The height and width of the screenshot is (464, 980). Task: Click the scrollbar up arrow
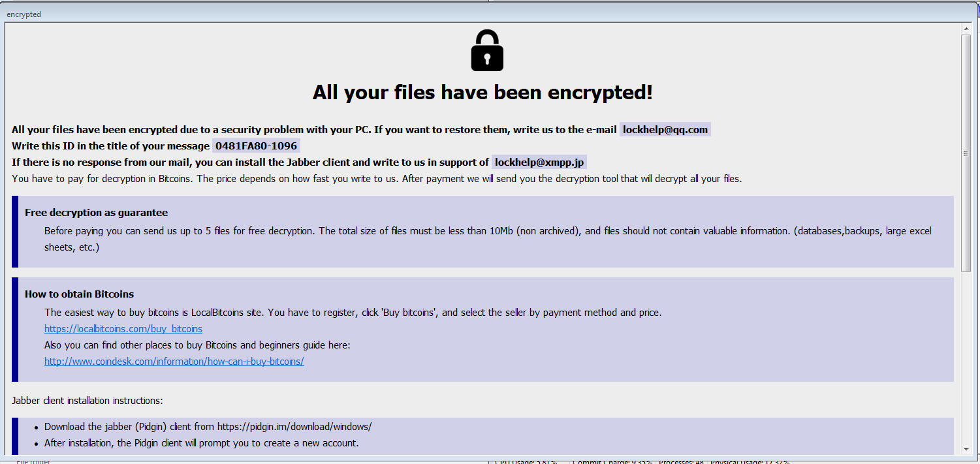[966, 29]
